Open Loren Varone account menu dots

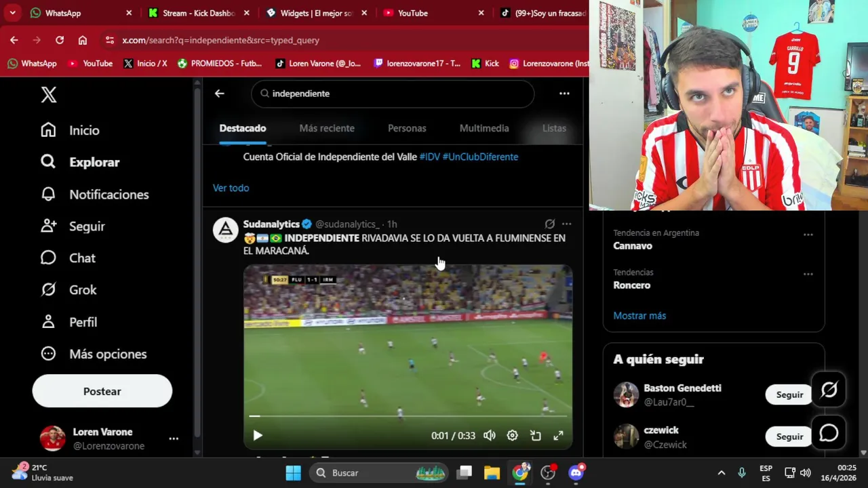pos(174,439)
